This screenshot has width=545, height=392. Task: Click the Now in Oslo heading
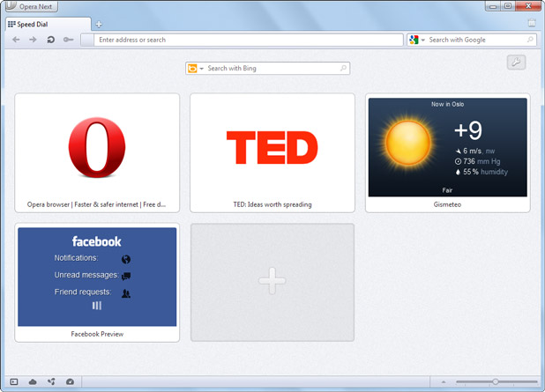(x=448, y=104)
